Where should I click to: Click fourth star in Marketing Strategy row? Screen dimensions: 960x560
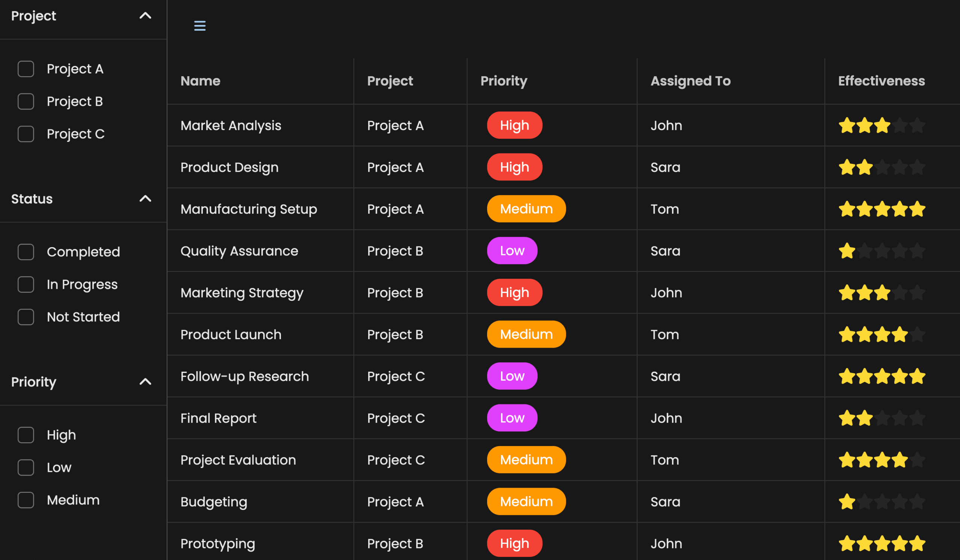pyautogui.click(x=899, y=293)
